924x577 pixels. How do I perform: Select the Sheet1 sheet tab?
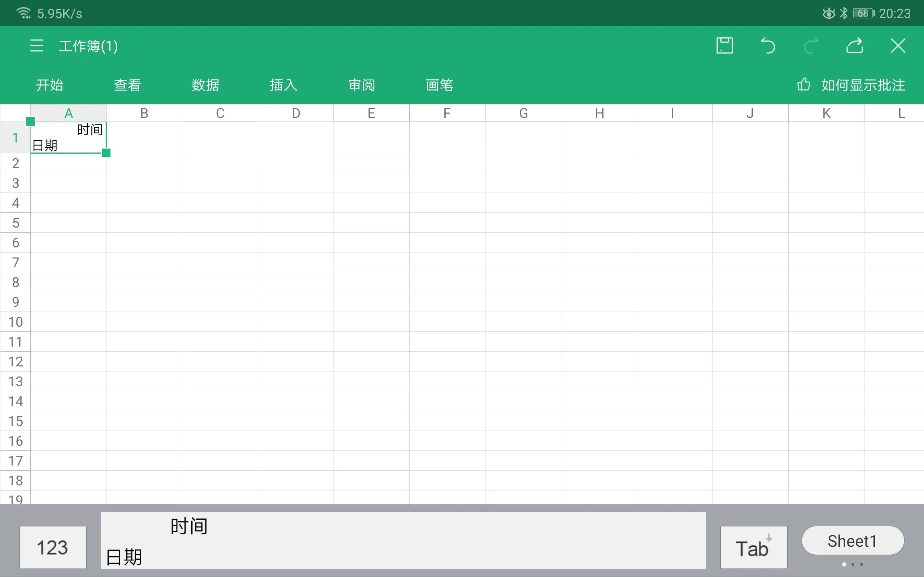pyautogui.click(x=852, y=540)
